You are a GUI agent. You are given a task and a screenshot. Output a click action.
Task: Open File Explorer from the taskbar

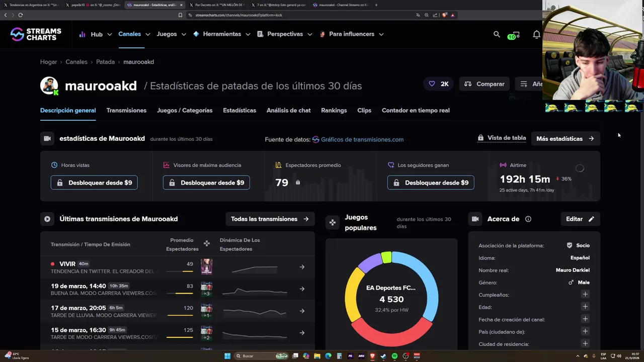317,356
